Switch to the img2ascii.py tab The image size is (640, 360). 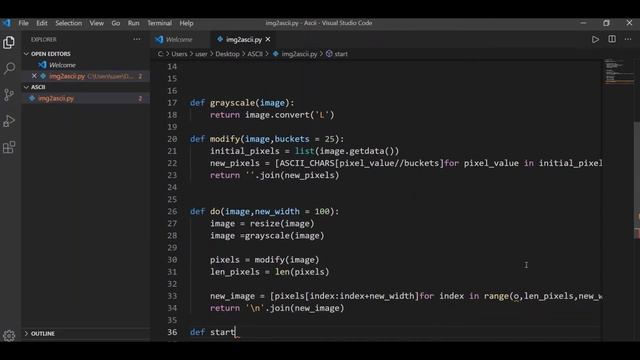244,40
